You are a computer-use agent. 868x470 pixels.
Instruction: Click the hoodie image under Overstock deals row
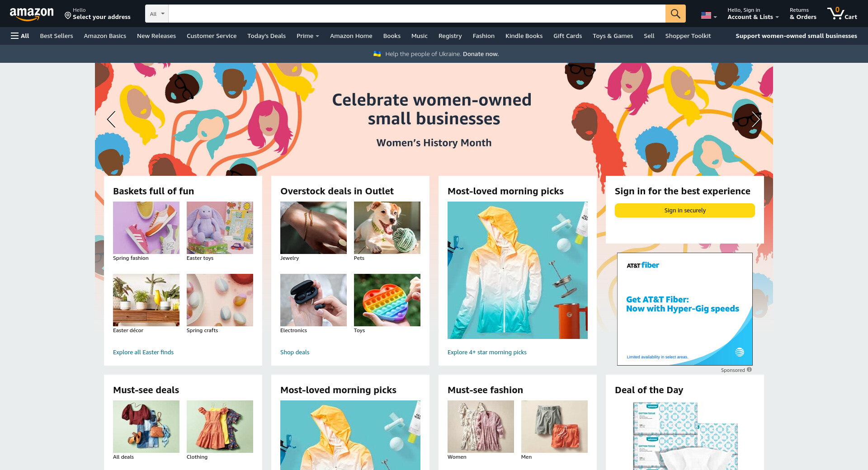pyautogui.click(x=350, y=435)
